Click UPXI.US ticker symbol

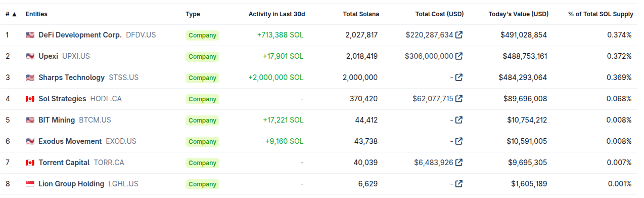click(76, 56)
